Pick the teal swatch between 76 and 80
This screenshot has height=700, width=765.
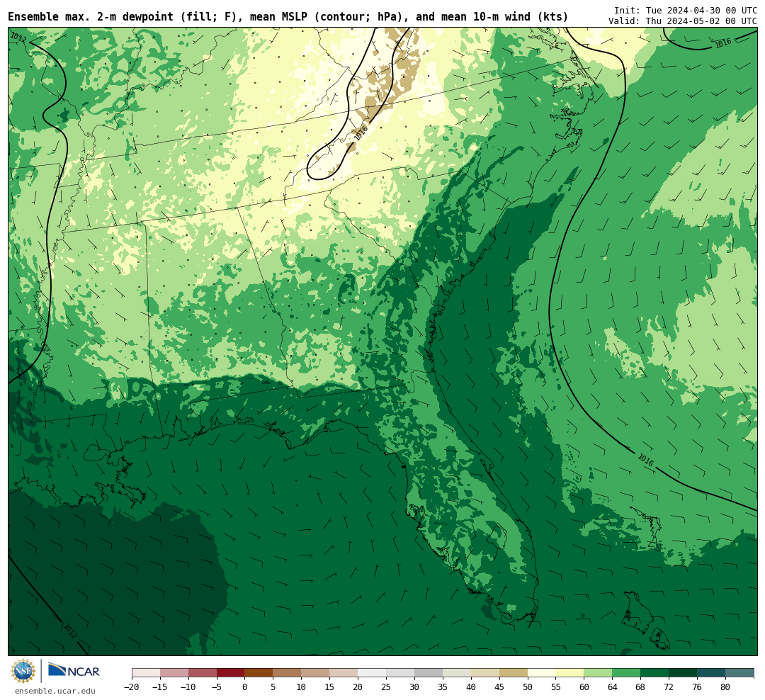pyautogui.click(x=712, y=673)
